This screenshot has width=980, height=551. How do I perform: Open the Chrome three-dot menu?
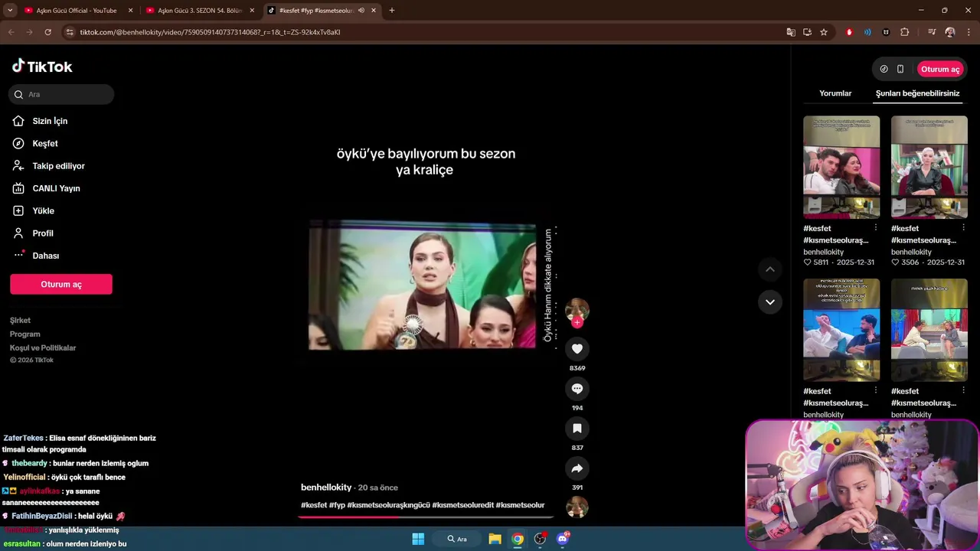click(969, 32)
